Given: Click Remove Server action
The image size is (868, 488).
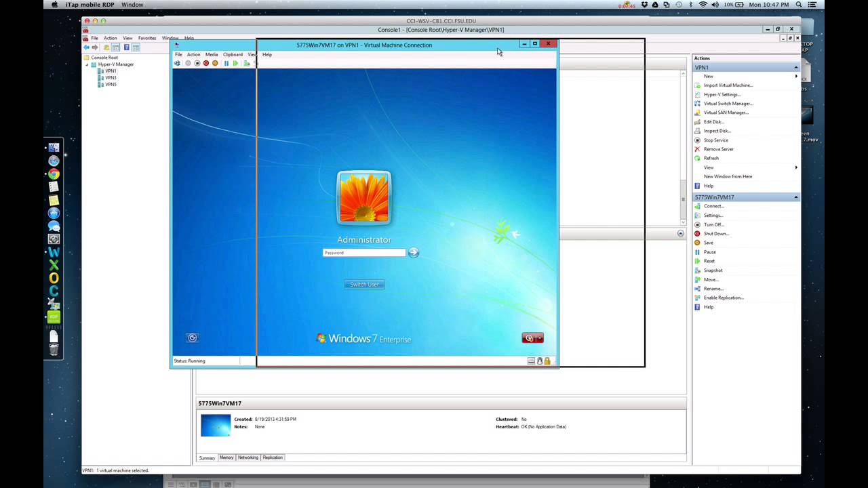Looking at the screenshot, I should (x=719, y=149).
